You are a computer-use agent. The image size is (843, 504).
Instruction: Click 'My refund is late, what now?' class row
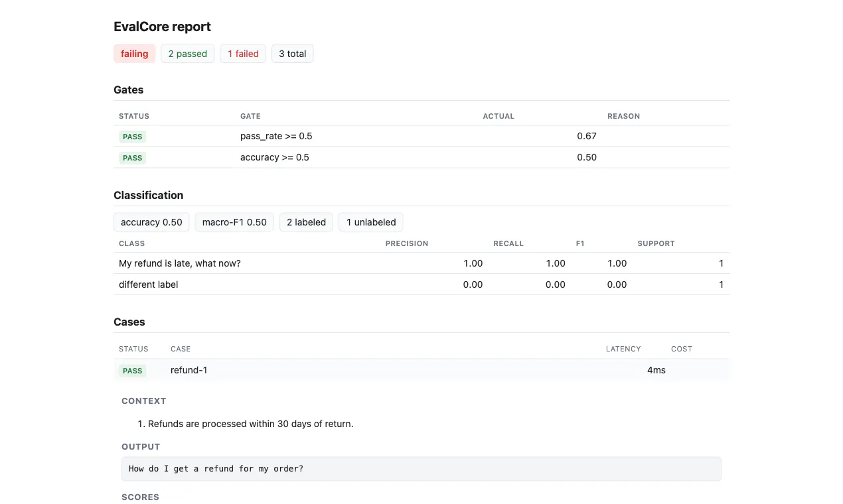(421, 263)
